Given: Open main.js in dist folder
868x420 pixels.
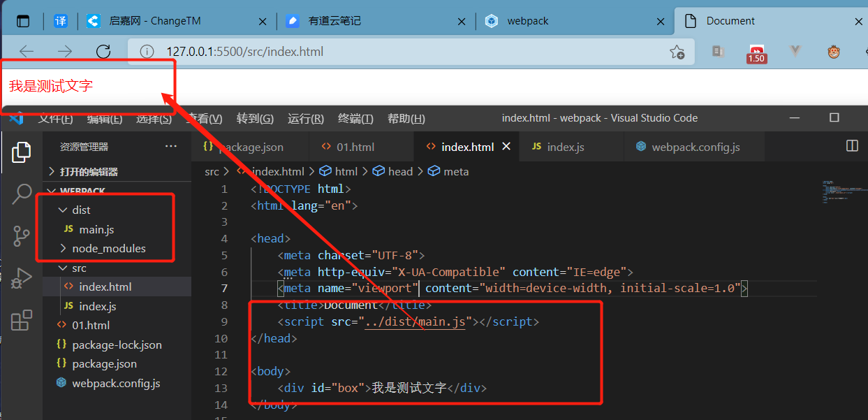Looking at the screenshot, I should [x=117, y=229].
